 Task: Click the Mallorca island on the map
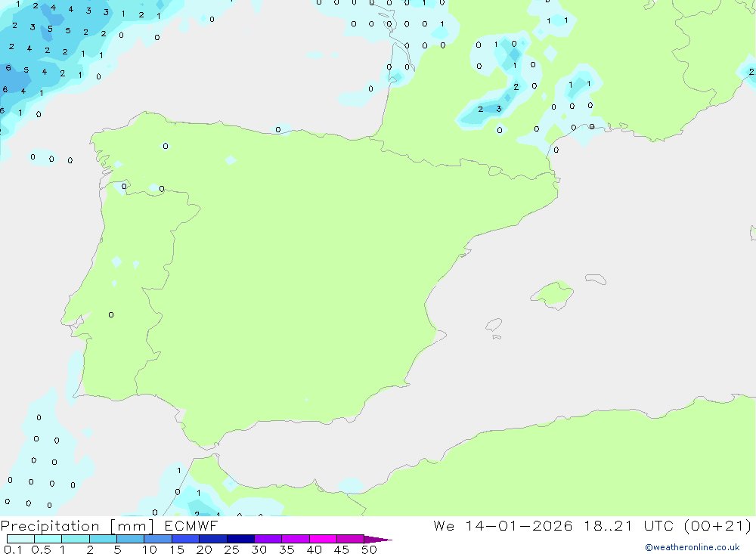coord(553,294)
